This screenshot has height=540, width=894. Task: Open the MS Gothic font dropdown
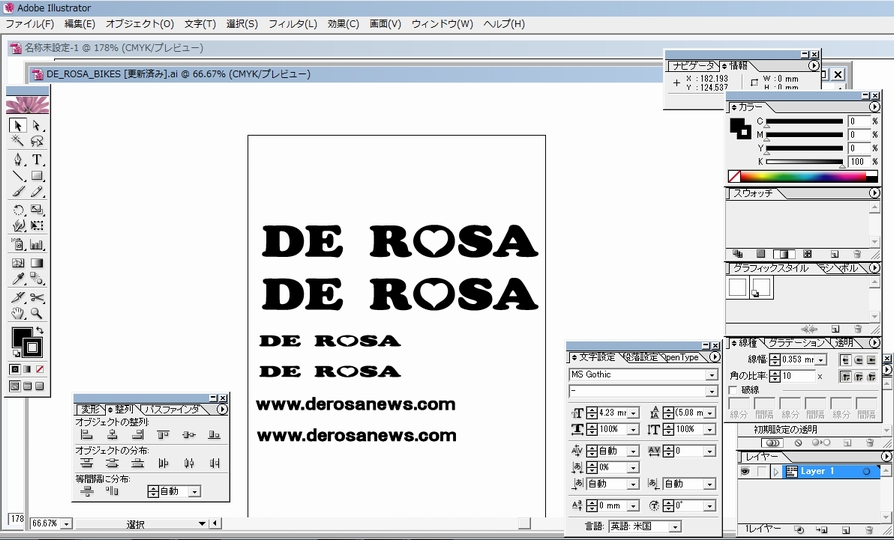(x=711, y=375)
